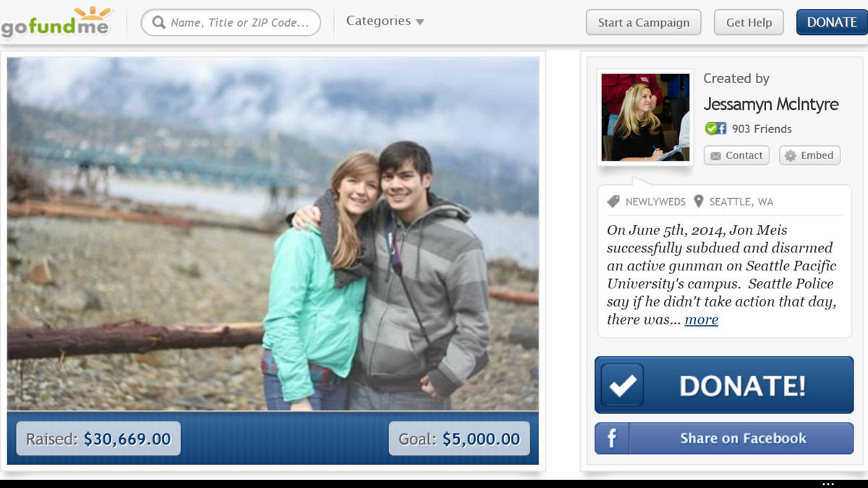Open Jessamyn McIntyre's profile photo

coord(645,117)
